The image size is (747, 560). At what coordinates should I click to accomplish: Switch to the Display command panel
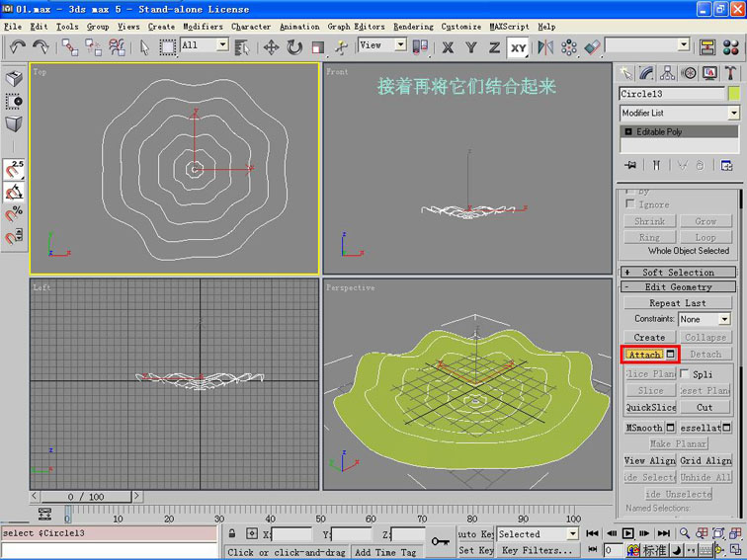coord(709,73)
